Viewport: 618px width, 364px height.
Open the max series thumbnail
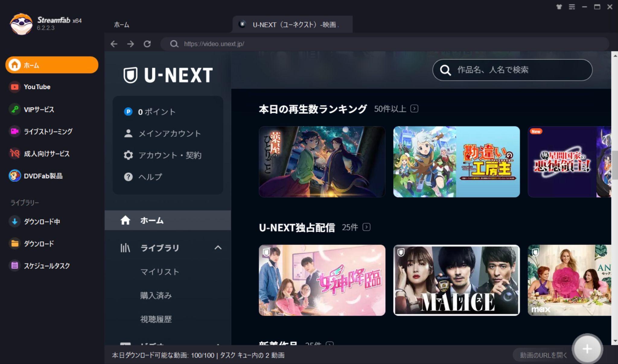[x=569, y=280]
